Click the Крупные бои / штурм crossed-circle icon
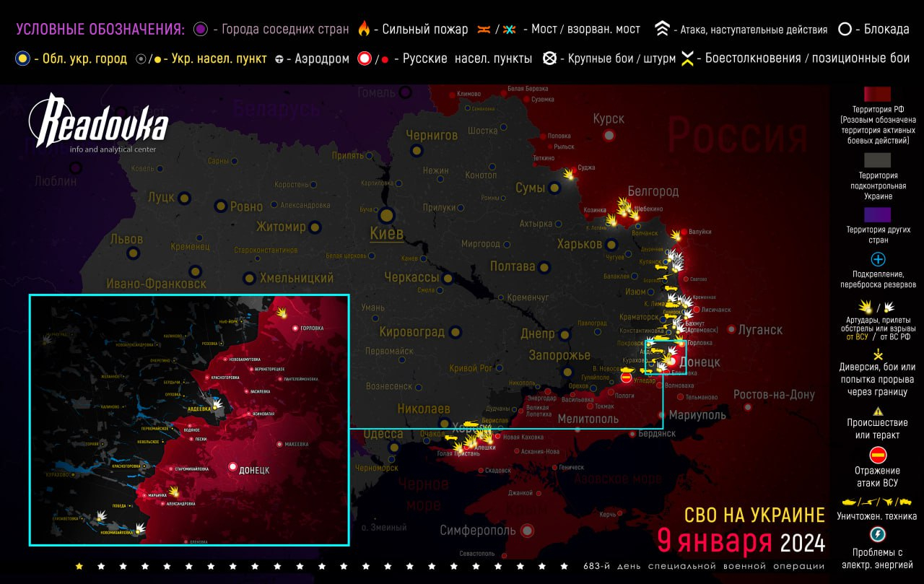Screen dimensions: 924x584 tap(550, 59)
